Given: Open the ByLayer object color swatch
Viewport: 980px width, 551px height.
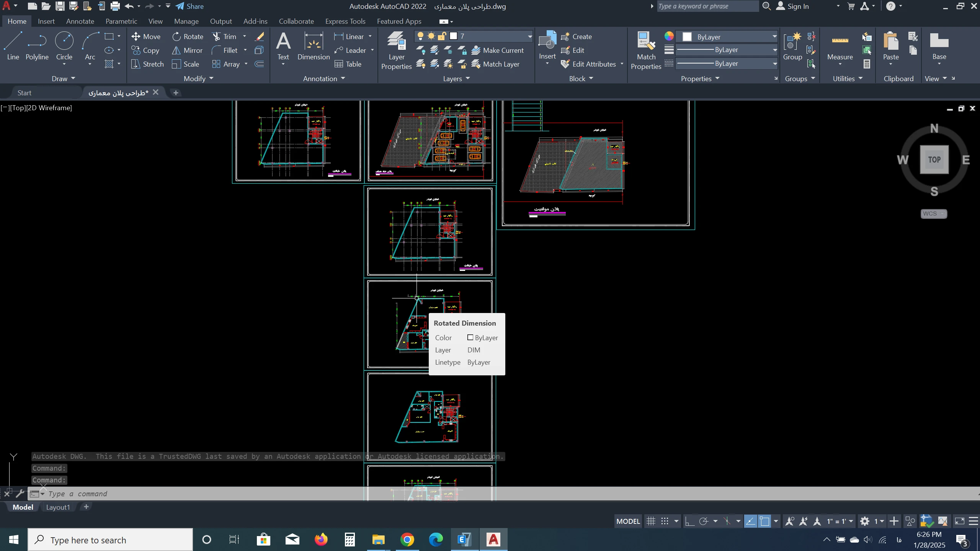Looking at the screenshot, I should (x=687, y=37).
